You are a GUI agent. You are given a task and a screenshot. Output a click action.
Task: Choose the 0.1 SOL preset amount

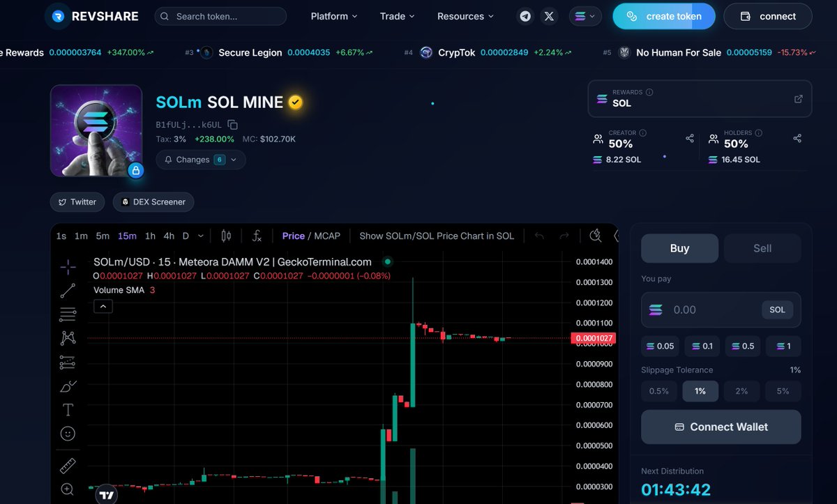(x=702, y=346)
